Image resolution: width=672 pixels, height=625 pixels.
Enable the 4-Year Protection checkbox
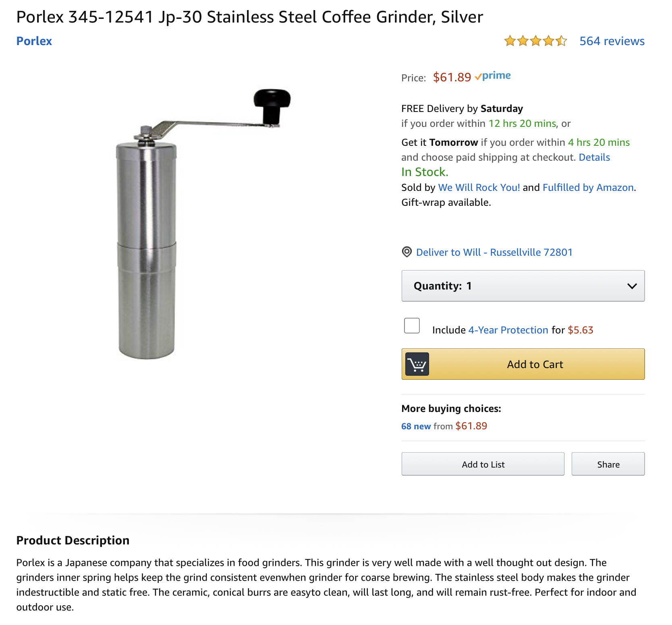coord(412,326)
